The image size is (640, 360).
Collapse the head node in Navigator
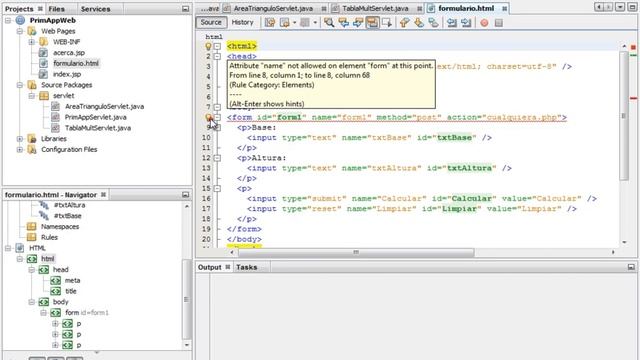pyautogui.click(x=31, y=269)
